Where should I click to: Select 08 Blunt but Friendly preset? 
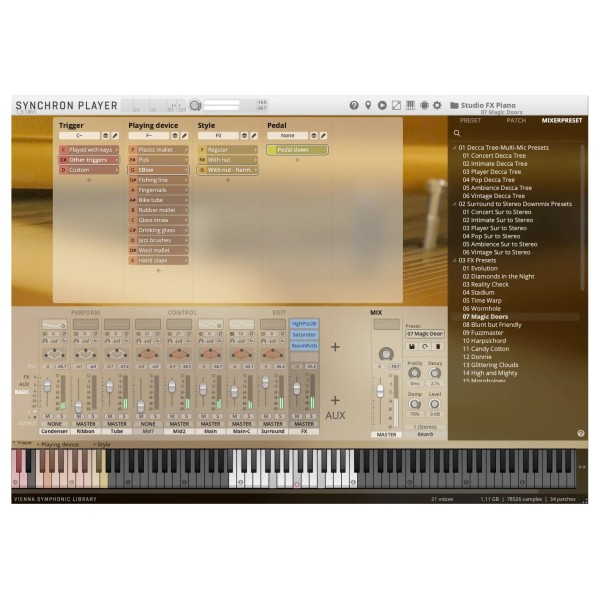tap(492, 324)
